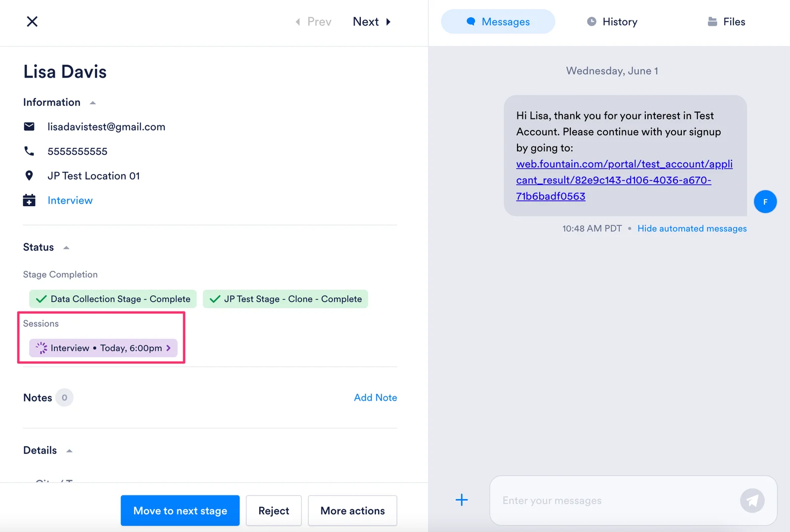Select JP Test Location 01 text
This screenshot has height=532, width=790.
click(x=93, y=176)
